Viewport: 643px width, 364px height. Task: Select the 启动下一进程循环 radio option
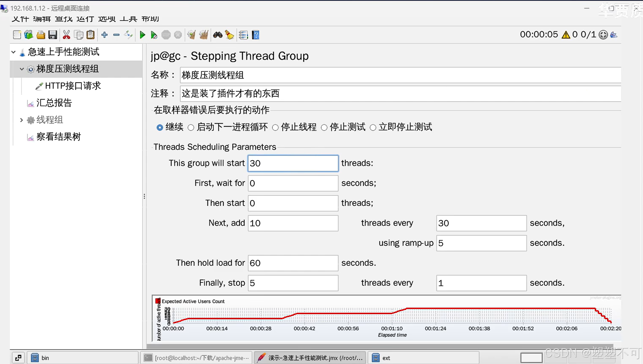[191, 128]
